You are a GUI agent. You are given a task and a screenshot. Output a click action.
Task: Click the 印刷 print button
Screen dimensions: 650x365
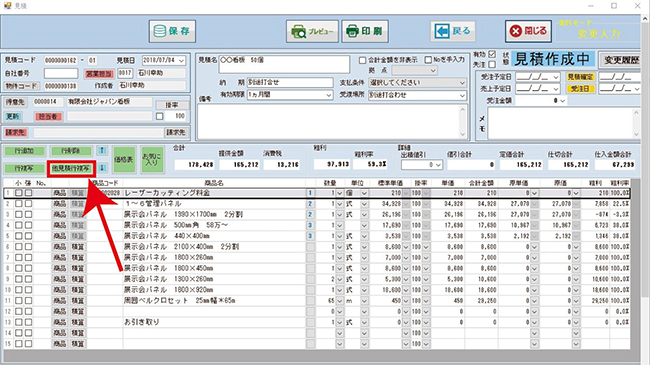tap(365, 31)
